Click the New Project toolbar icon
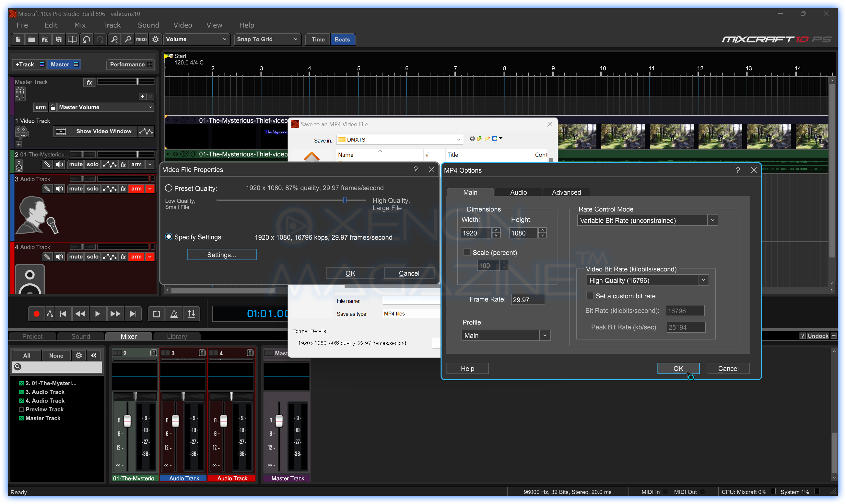 pyautogui.click(x=18, y=40)
